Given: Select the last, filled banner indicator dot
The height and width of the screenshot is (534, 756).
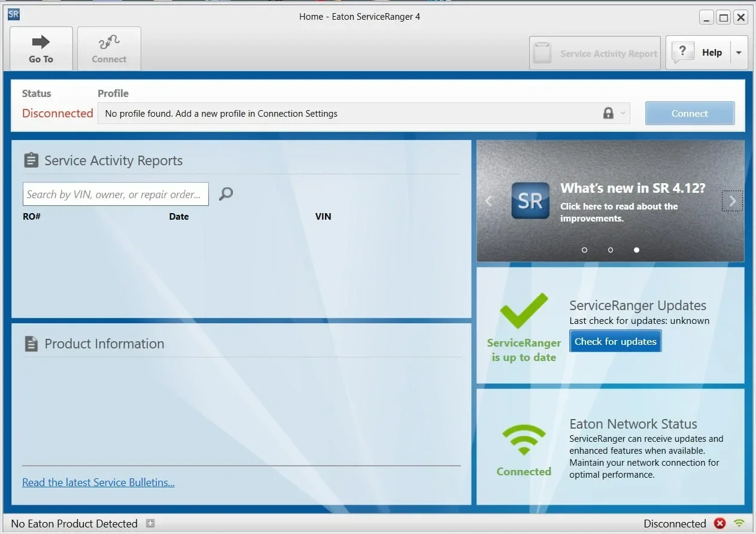Looking at the screenshot, I should click(636, 250).
